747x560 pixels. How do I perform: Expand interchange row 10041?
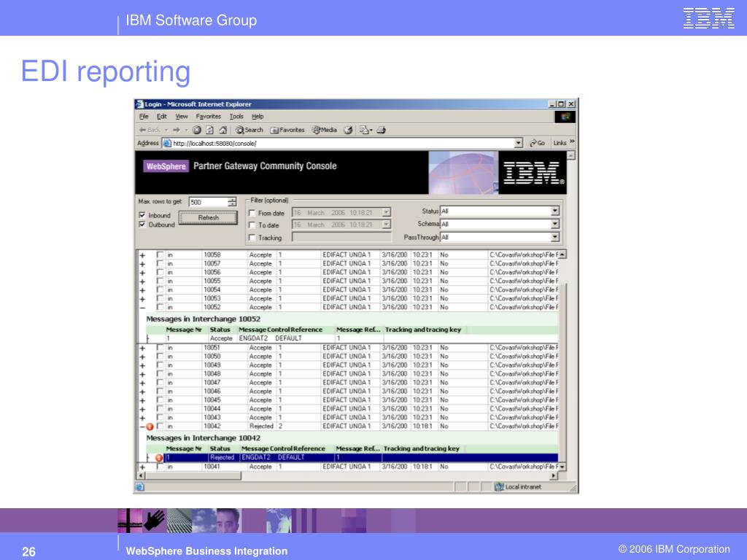point(142,467)
